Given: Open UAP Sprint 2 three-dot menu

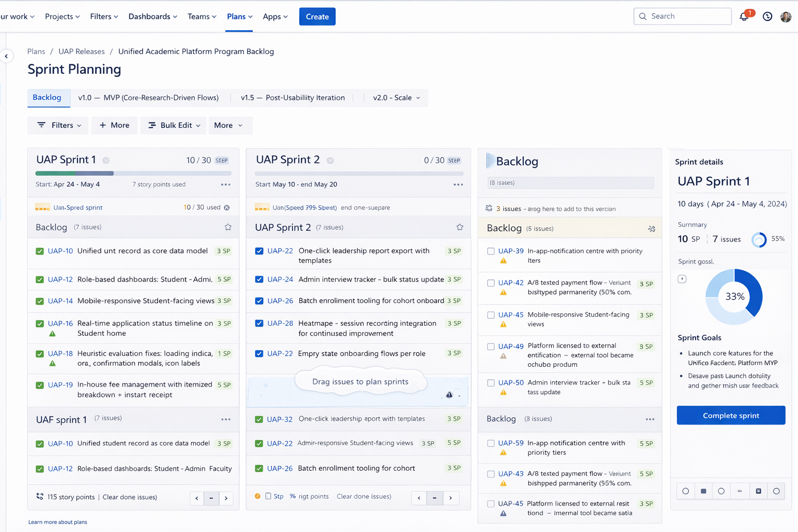Looking at the screenshot, I should 458,184.
